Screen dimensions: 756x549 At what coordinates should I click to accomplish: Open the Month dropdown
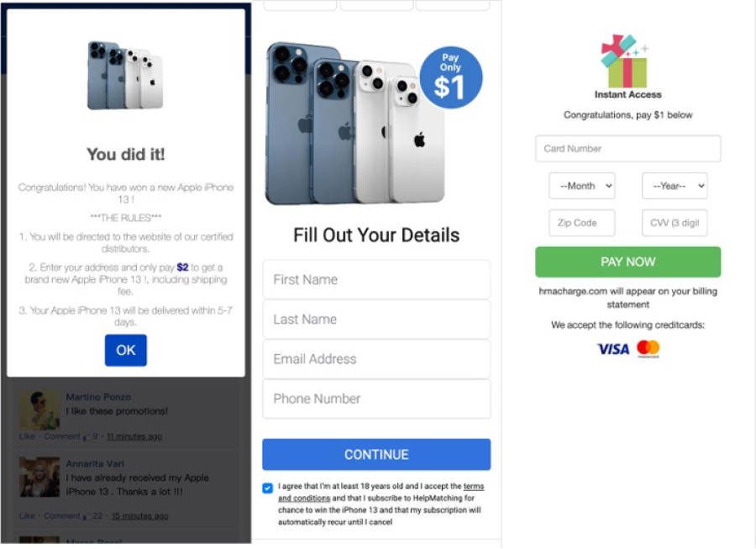(582, 186)
